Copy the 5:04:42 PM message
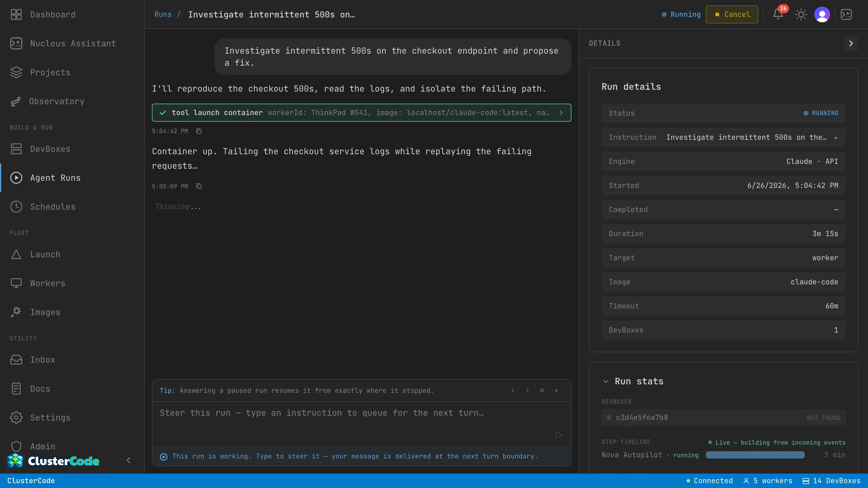 click(x=199, y=131)
